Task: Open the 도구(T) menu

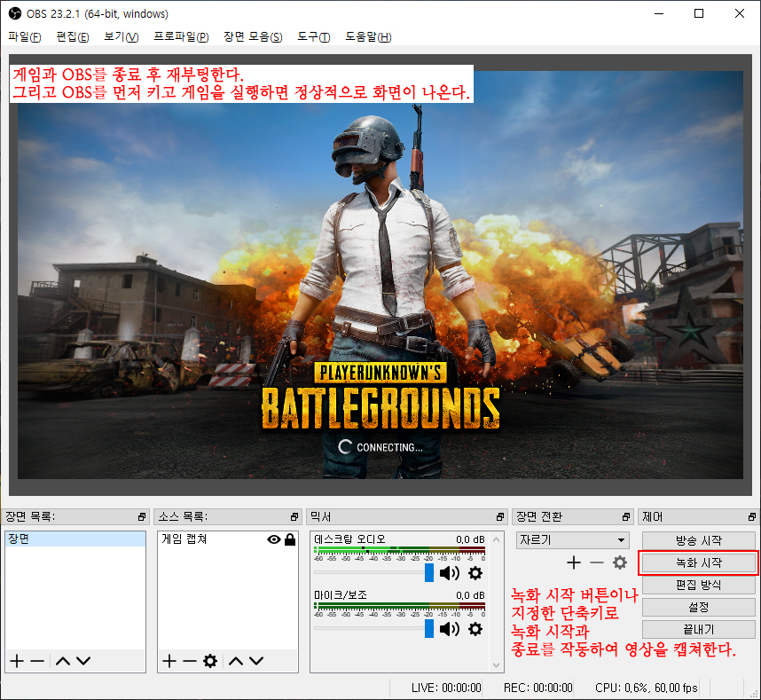Action: pyautogui.click(x=313, y=37)
